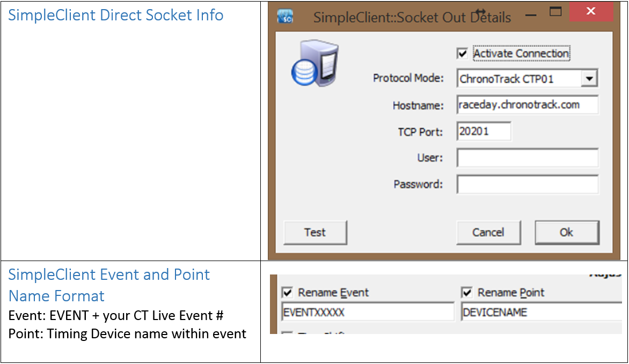
Task: Open the Protocol Mode dropdown arrow
Action: point(589,78)
